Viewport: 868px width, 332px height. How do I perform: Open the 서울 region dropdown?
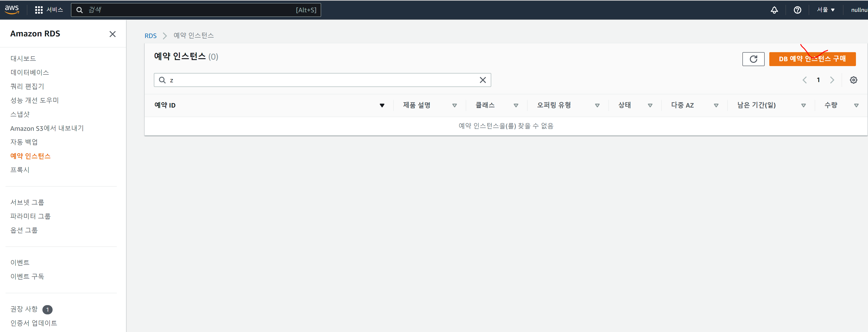[825, 10]
